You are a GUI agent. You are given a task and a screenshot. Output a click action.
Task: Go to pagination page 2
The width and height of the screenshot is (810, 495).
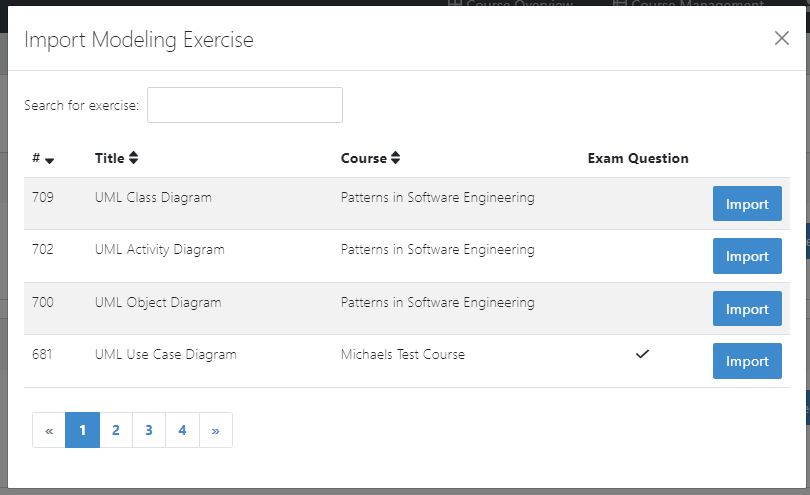(x=116, y=430)
